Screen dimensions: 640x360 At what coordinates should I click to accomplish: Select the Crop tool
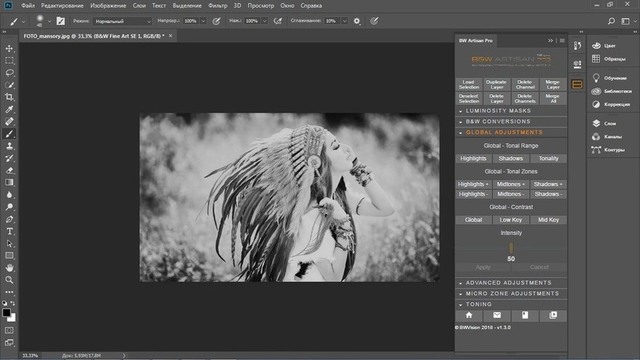[x=9, y=97]
